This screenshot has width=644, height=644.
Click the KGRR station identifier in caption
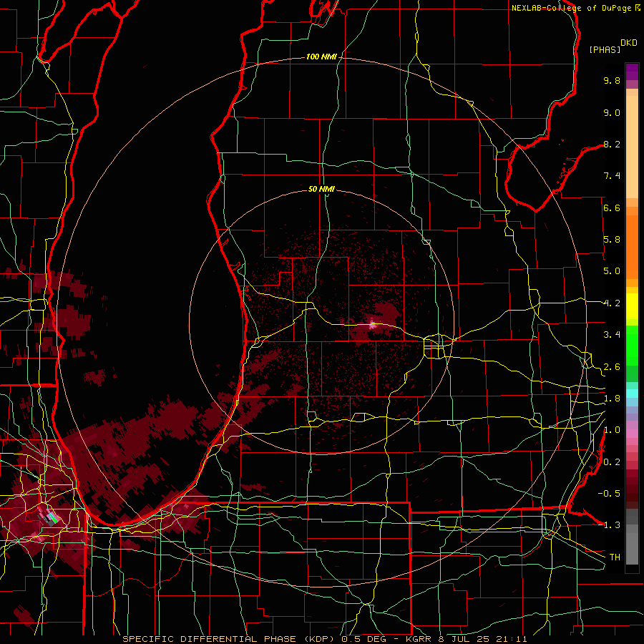(419, 639)
